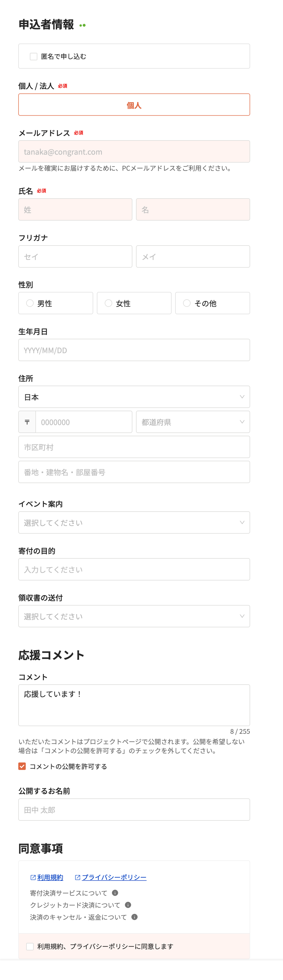Screen dimensions: 283x980
Task: Uncheck コメントの公開を許可する checkbox
Action: (22, 766)
